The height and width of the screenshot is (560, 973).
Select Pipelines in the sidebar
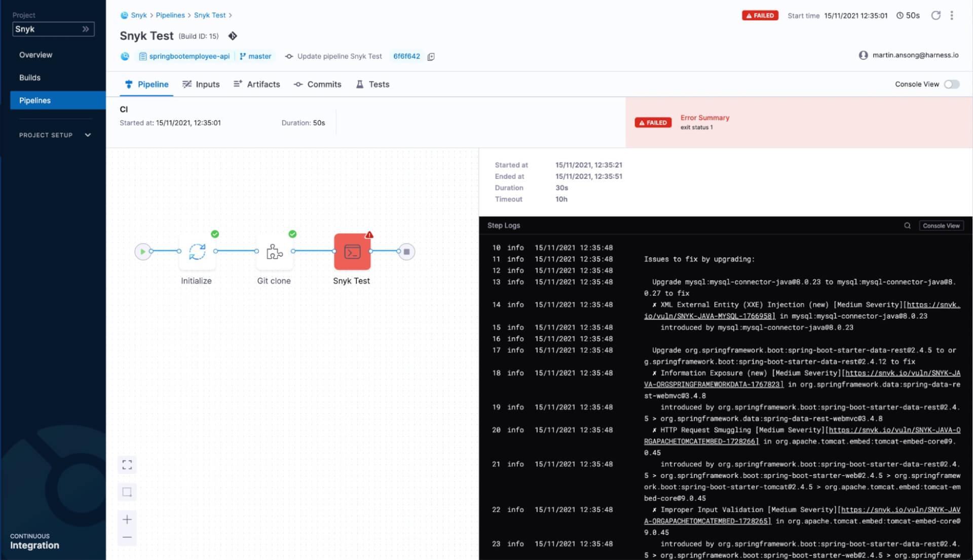(x=57, y=100)
